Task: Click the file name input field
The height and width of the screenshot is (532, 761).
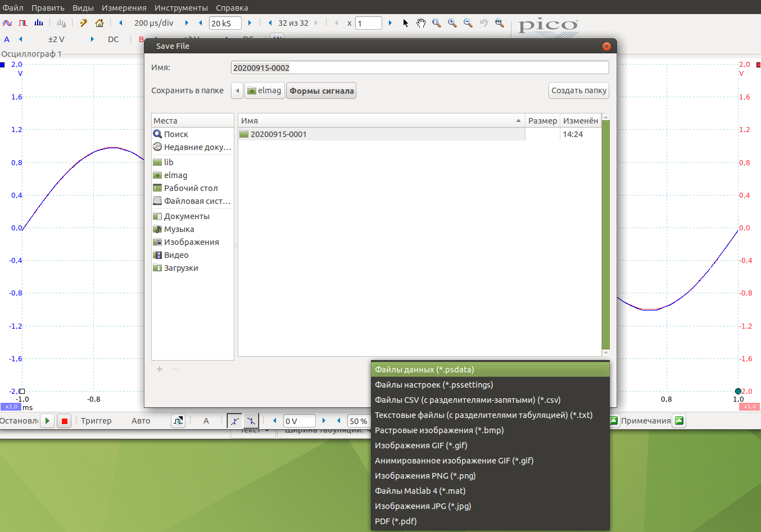Action: pos(419,68)
